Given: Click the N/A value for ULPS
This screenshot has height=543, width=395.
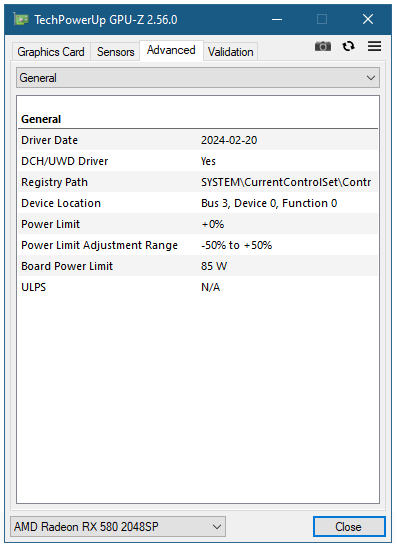Looking at the screenshot, I should click(x=210, y=287).
